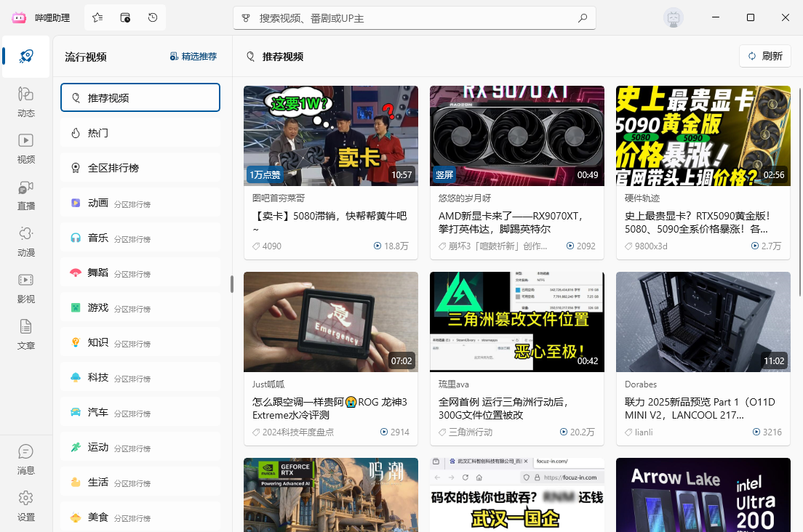Image resolution: width=803 pixels, height=532 pixels.
Task: Click title 联力 2025新品预览 Part 1
Action: click(x=700, y=408)
